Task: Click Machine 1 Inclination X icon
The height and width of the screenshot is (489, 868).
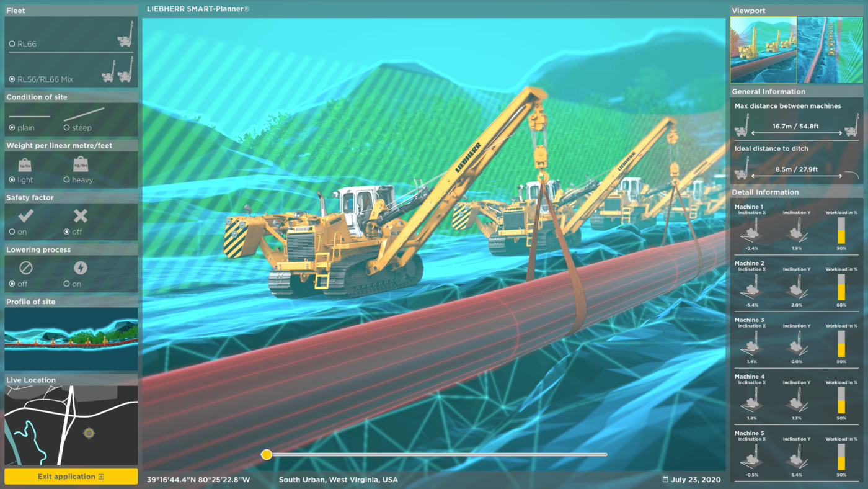Action: click(751, 231)
